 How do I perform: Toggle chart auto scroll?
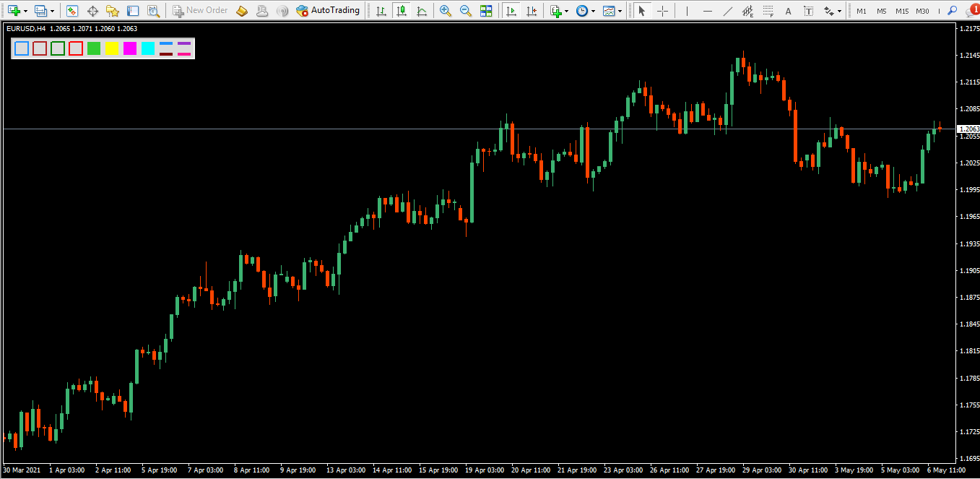511,11
